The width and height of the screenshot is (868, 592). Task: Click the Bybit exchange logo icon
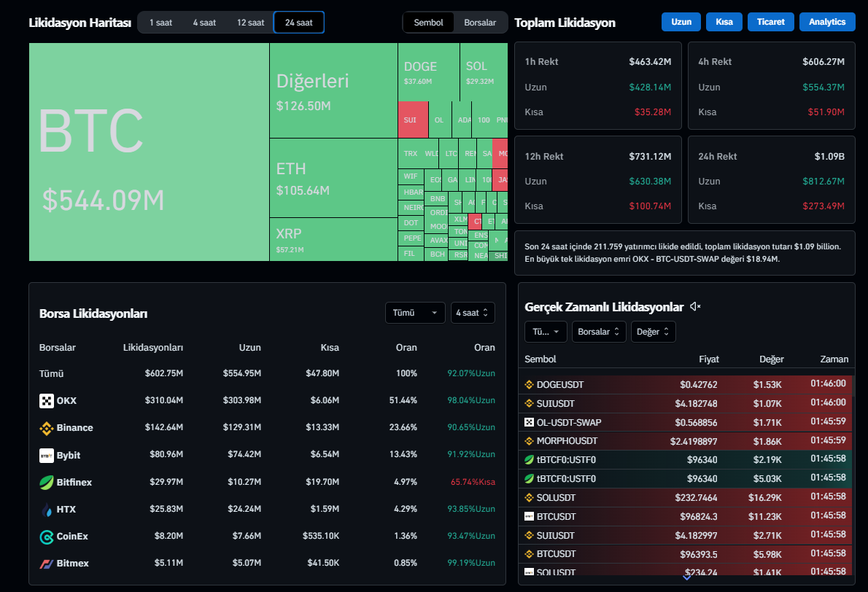(x=47, y=455)
